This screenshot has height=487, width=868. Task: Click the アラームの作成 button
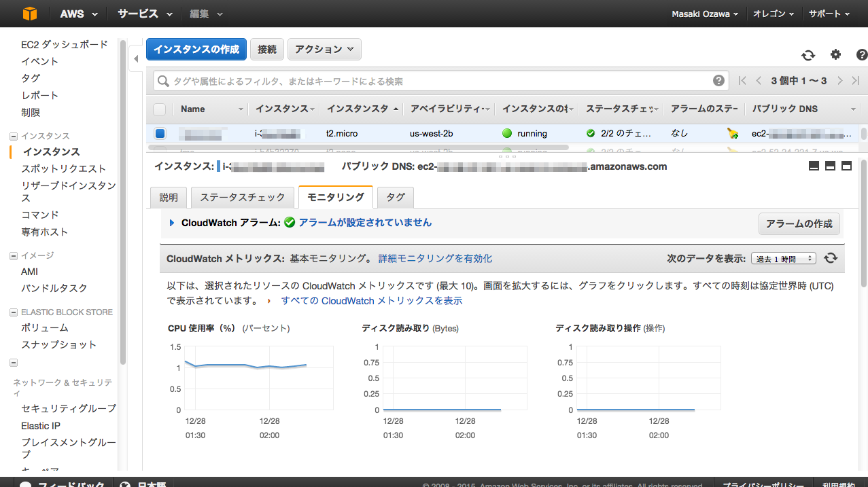click(x=799, y=223)
